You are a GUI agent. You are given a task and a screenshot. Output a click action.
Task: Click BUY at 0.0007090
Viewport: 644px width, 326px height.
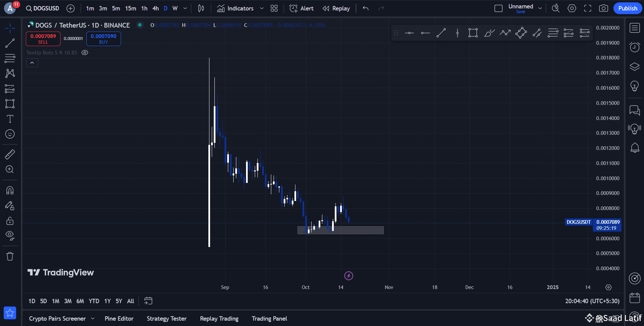[x=104, y=39]
